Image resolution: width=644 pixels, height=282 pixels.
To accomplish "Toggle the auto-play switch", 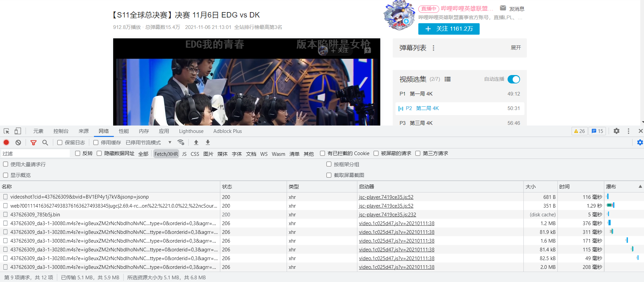I will (x=514, y=79).
